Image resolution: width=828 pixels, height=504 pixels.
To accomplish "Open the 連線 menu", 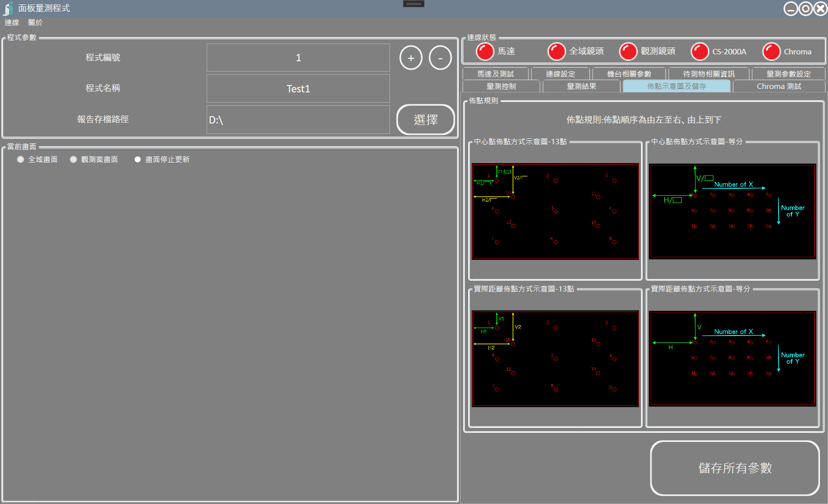I will tap(12, 23).
